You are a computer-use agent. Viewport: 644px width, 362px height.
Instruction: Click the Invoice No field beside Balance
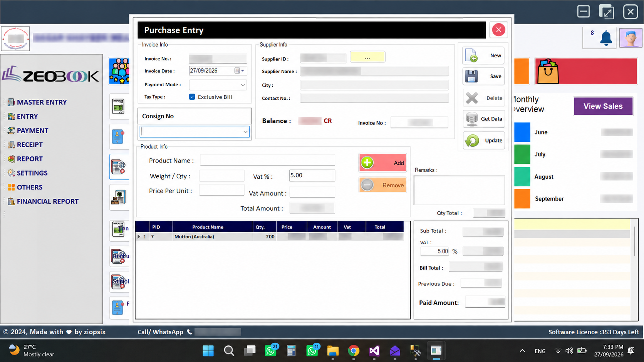tap(419, 122)
